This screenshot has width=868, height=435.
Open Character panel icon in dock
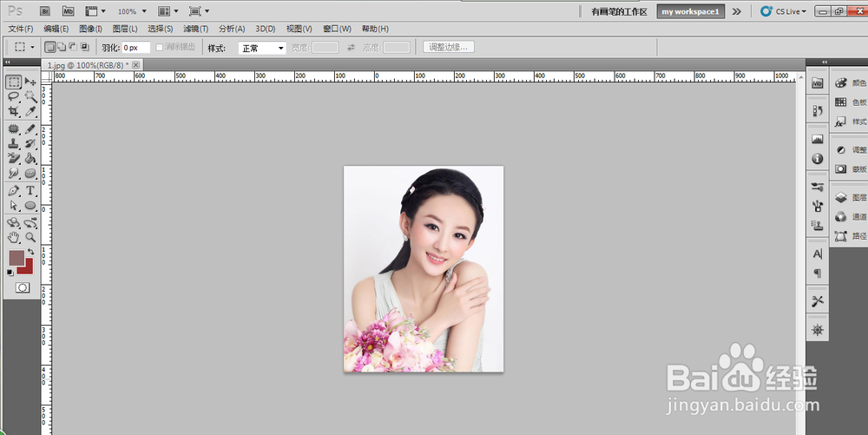tap(818, 254)
